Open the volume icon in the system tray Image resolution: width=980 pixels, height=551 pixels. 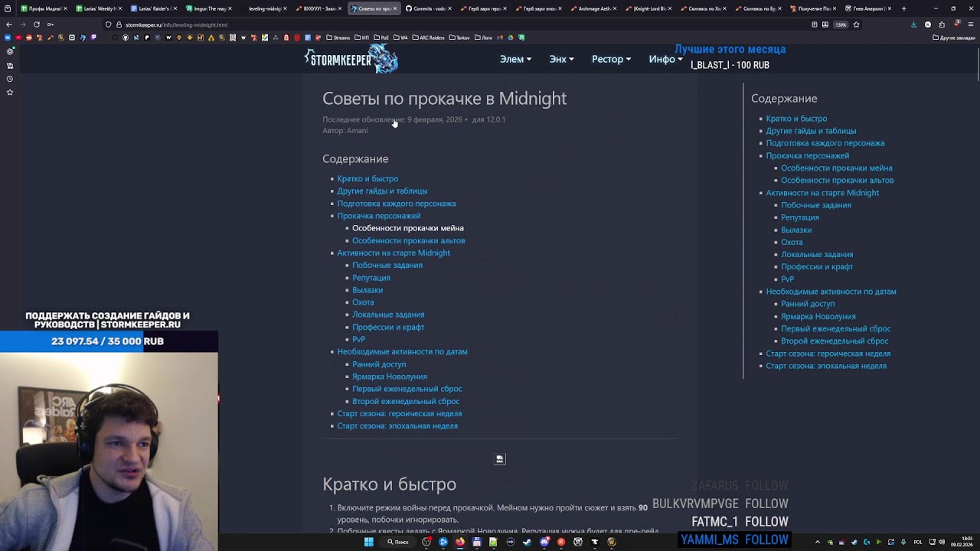(x=942, y=542)
